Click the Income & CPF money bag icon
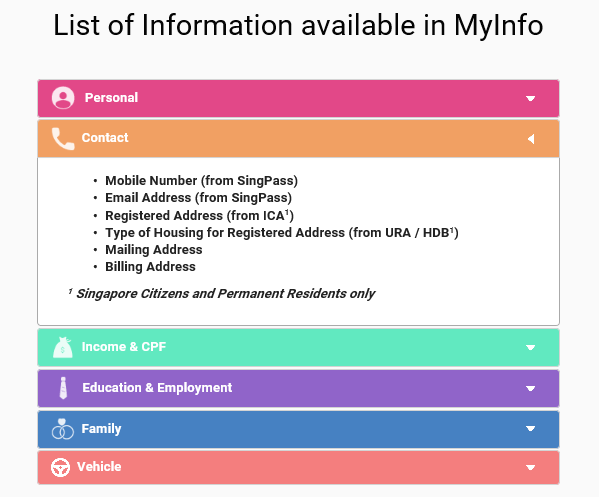This screenshot has width=599, height=497. point(63,347)
